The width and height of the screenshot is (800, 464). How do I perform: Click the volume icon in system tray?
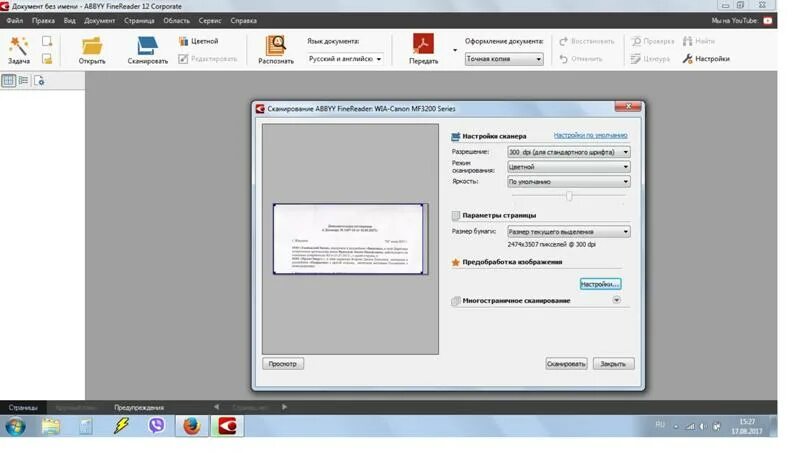[x=703, y=427]
